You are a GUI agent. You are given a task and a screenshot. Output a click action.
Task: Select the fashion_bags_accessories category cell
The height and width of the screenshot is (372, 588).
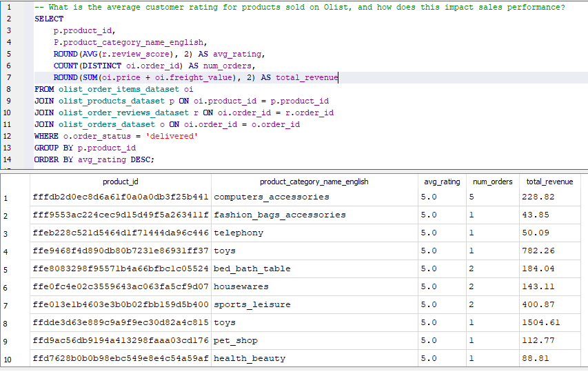pyautogui.click(x=314, y=215)
